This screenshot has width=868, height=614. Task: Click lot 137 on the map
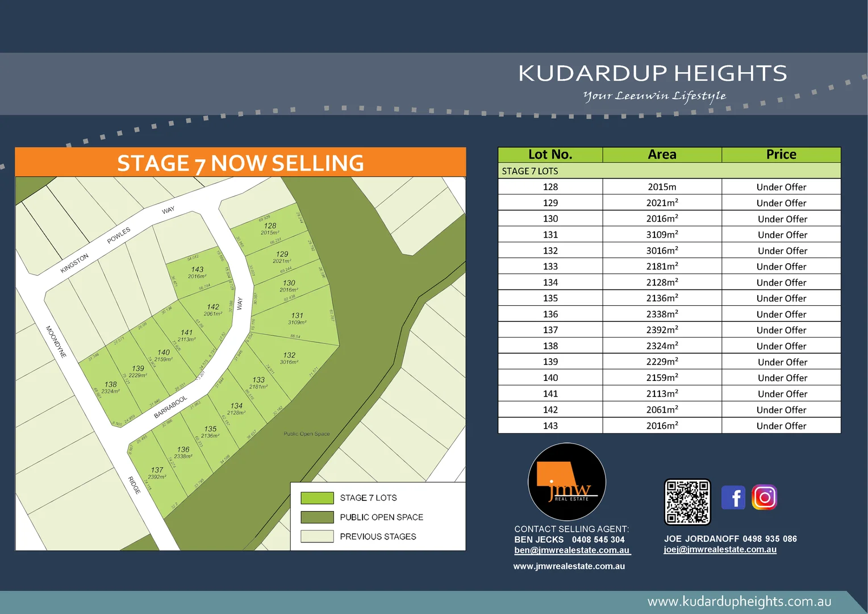tap(157, 473)
